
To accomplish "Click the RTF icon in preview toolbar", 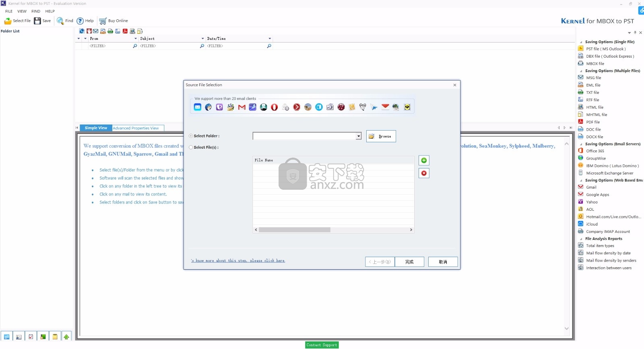I will 118,31.
